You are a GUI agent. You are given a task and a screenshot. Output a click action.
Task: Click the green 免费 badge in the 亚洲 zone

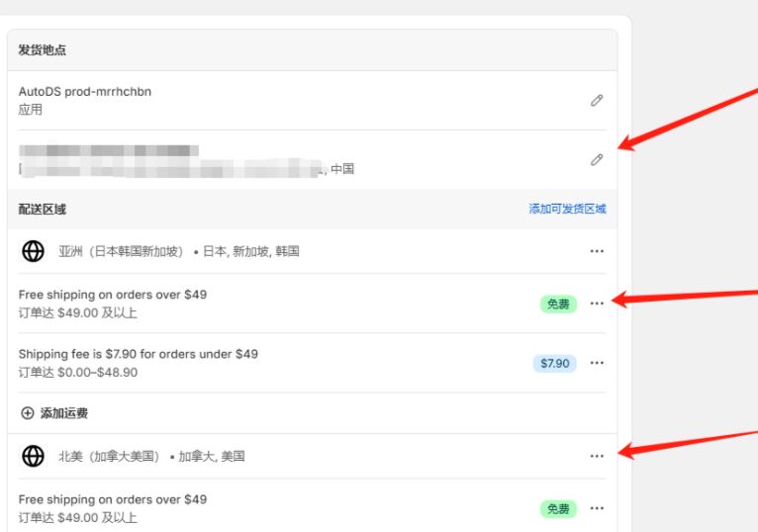pos(558,304)
